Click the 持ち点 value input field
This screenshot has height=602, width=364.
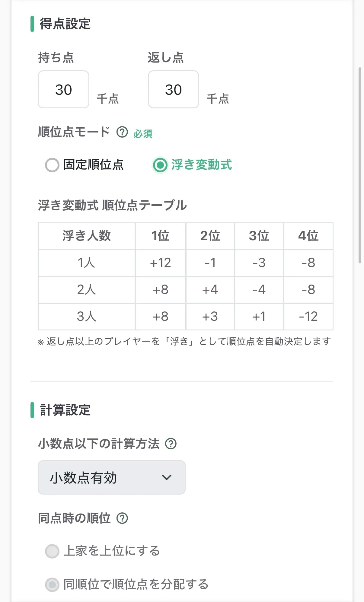pyautogui.click(x=63, y=89)
